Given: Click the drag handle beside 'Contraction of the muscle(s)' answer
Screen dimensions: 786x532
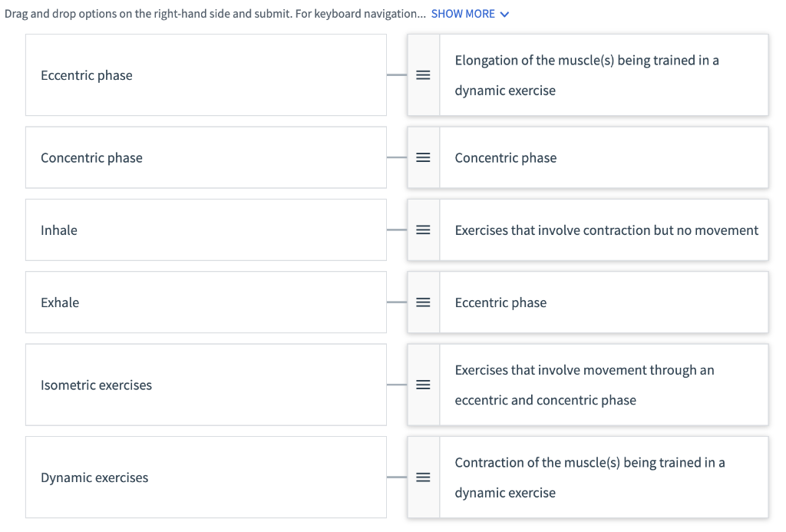Looking at the screenshot, I should pyautogui.click(x=423, y=477).
